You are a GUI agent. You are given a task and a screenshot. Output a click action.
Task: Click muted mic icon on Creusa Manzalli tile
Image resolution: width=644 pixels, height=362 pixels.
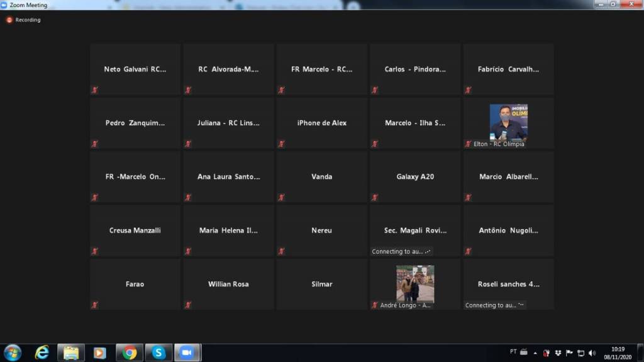click(95, 251)
